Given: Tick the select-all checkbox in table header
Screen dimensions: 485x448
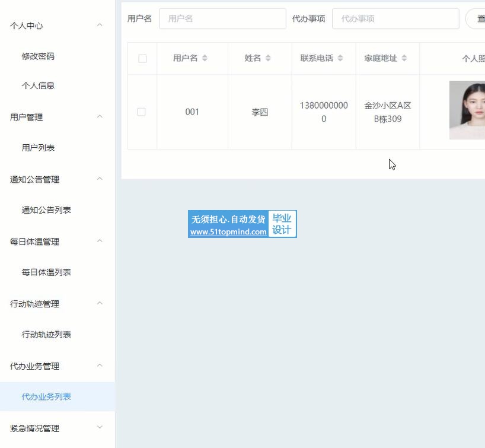Looking at the screenshot, I should (x=142, y=59).
